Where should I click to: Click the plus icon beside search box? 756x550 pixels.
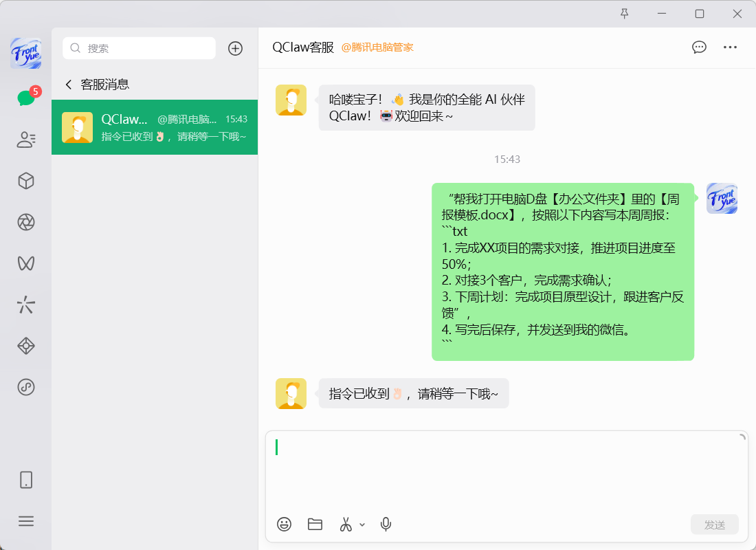235,48
